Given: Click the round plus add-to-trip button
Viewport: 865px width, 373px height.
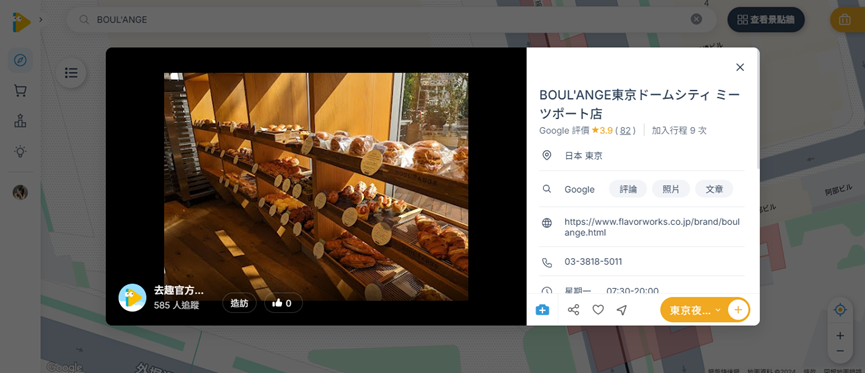Looking at the screenshot, I should 738,310.
